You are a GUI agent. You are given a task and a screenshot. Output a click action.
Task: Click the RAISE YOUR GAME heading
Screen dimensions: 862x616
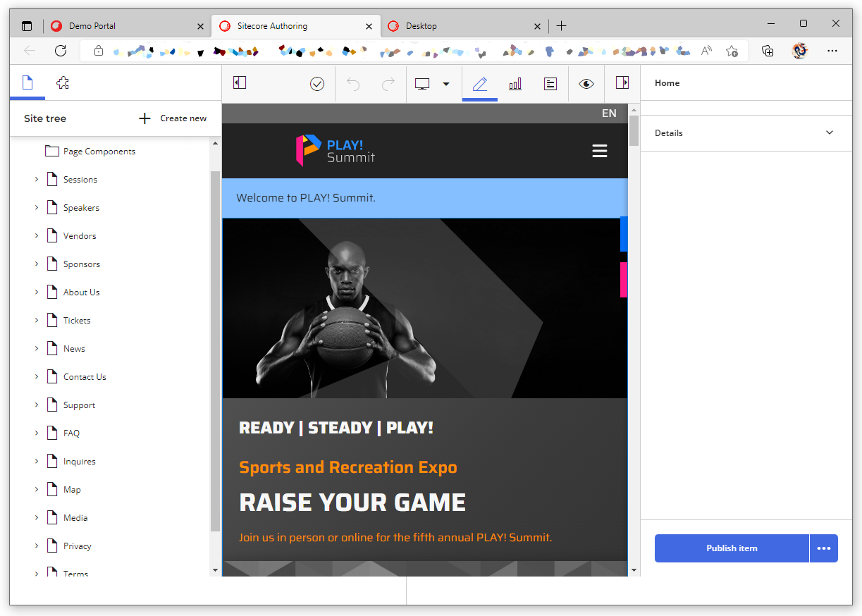[x=352, y=503]
